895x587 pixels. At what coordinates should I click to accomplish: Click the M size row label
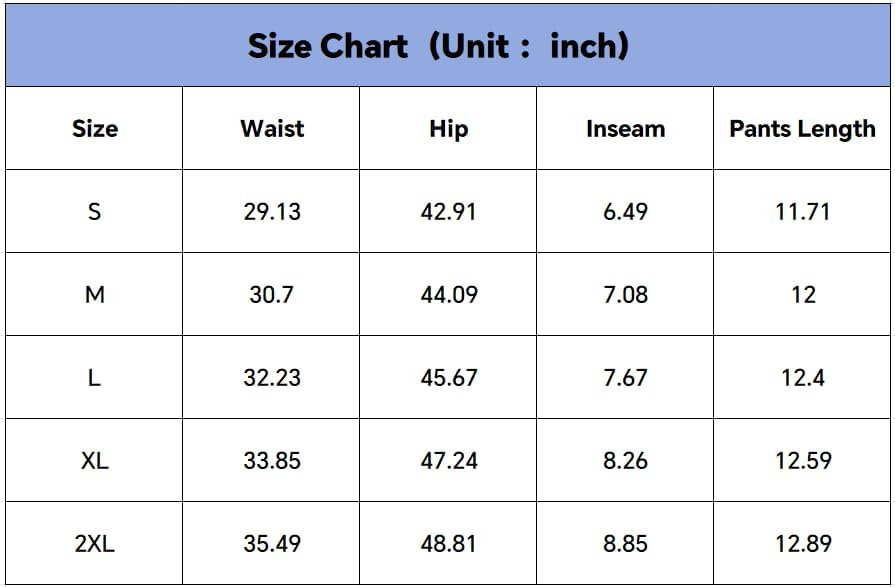[x=95, y=295]
